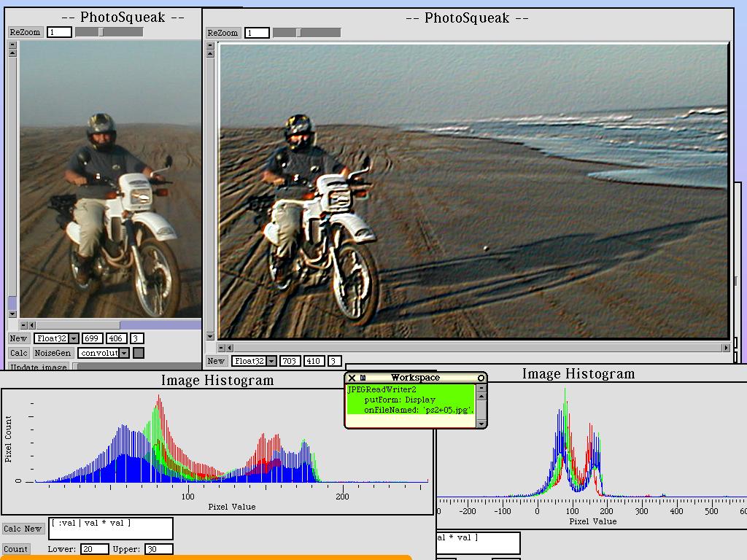Click the left PhotoSqueak window title
This screenshot has height=560, width=747.
pos(123,17)
